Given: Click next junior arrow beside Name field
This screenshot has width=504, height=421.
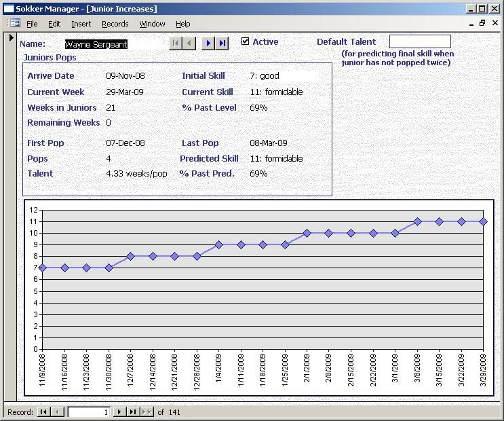Looking at the screenshot, I should [x=209, y=43].
